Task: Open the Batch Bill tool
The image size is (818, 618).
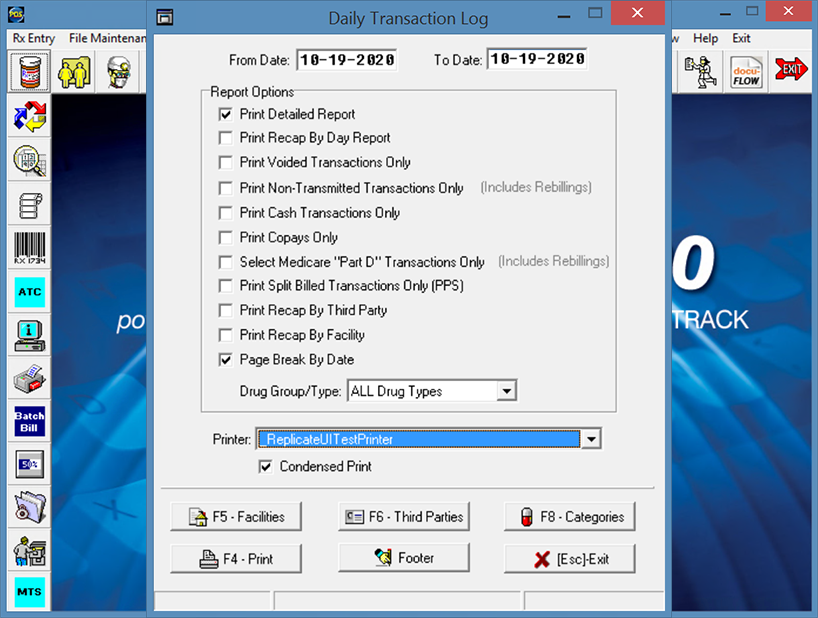Action: pos(29,421)
